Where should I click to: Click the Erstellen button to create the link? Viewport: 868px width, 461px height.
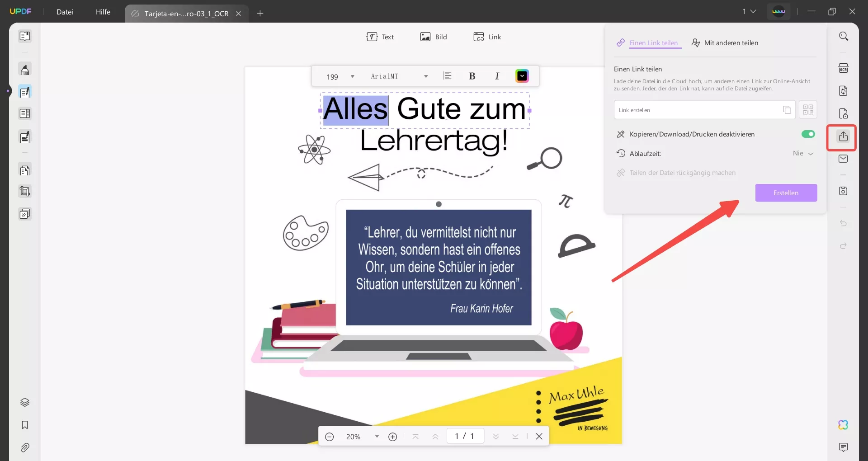(786, 193)
